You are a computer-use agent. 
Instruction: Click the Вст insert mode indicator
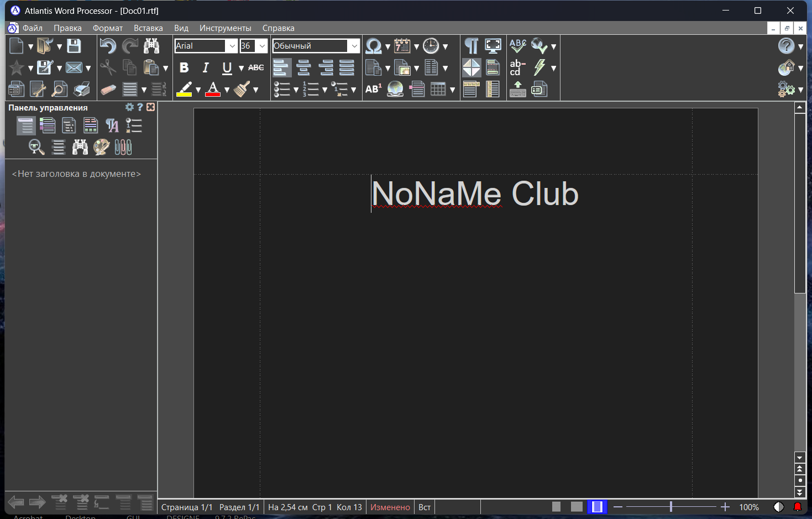point(425,507)
